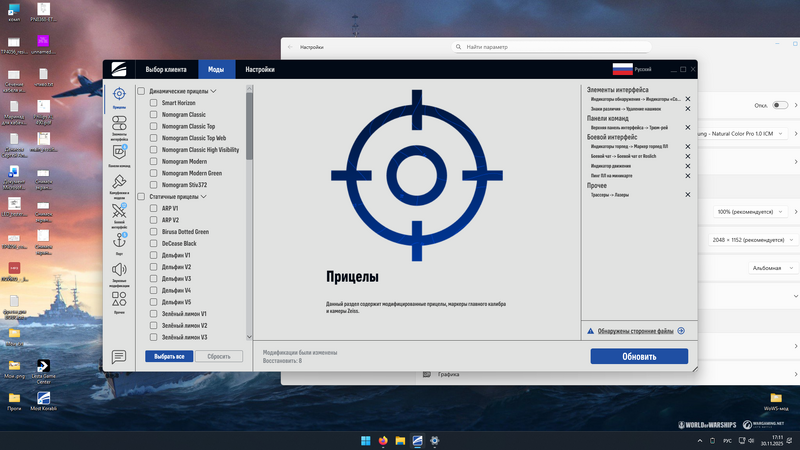Image resolution: width=800 pixels, height=450 pixels.
Task: Open the Боевой интерфейс crossed-swords section
Action: pos(119,212)
